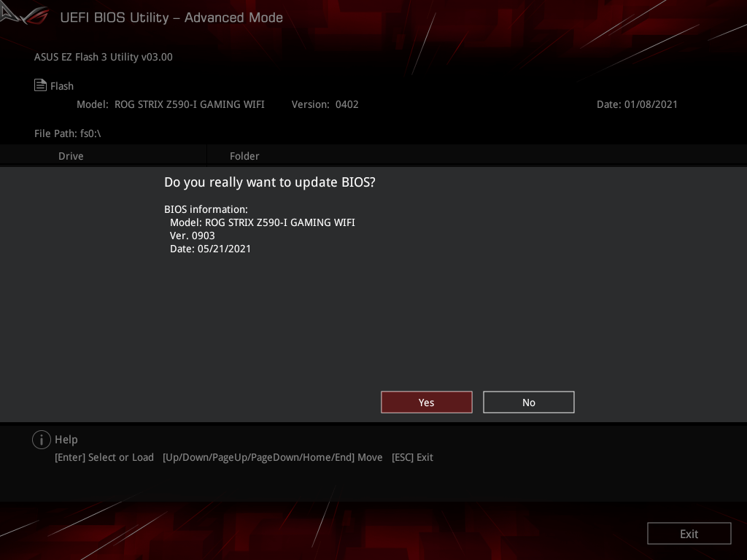
Task: Click the BIOS update confirmation question
Action: tap(270, 182)
